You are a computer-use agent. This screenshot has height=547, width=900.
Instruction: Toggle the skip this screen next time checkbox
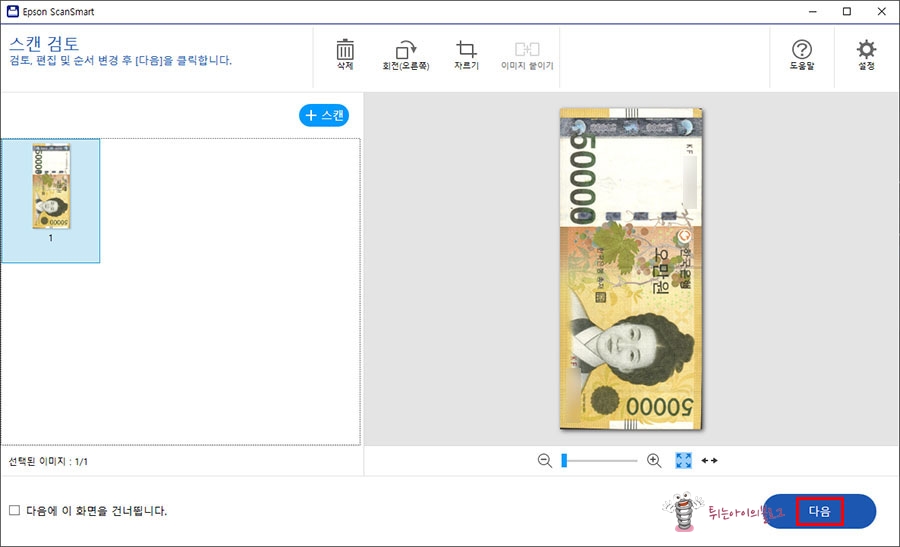click(x=14, y=510)
